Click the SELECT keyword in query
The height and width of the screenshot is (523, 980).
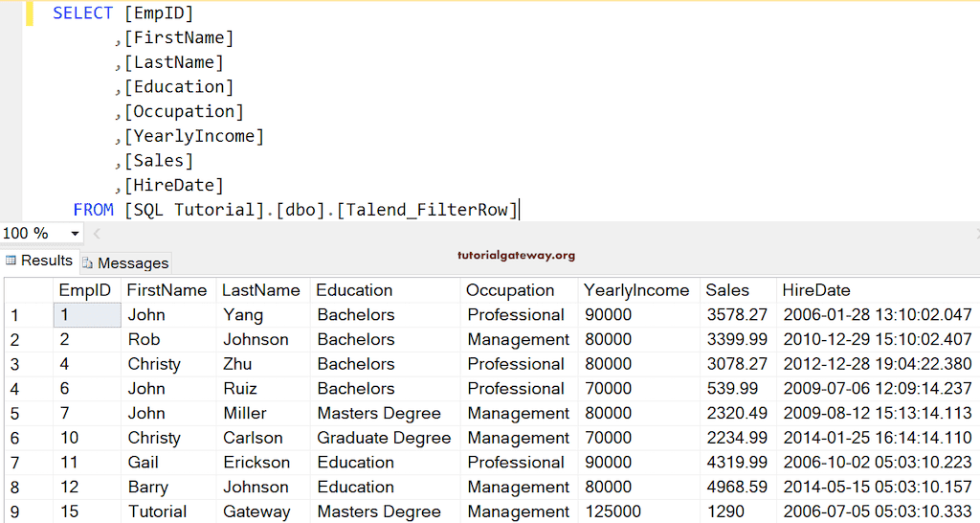coord(82,13)
